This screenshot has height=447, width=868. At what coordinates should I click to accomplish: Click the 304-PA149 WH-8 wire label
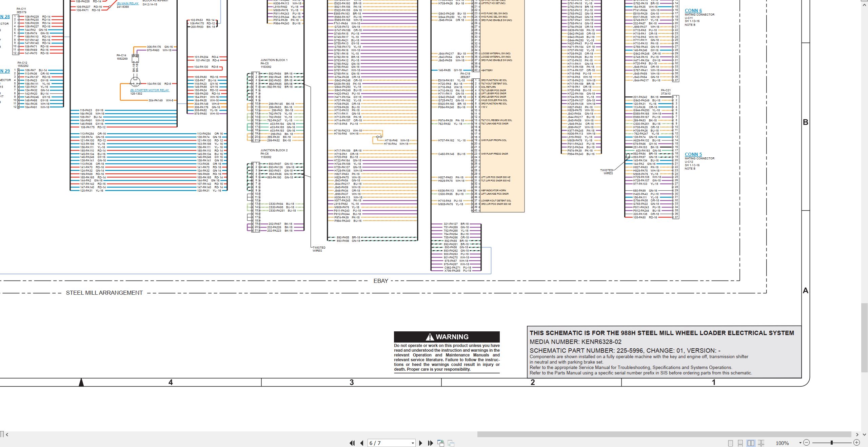click(x=161, y=100)
